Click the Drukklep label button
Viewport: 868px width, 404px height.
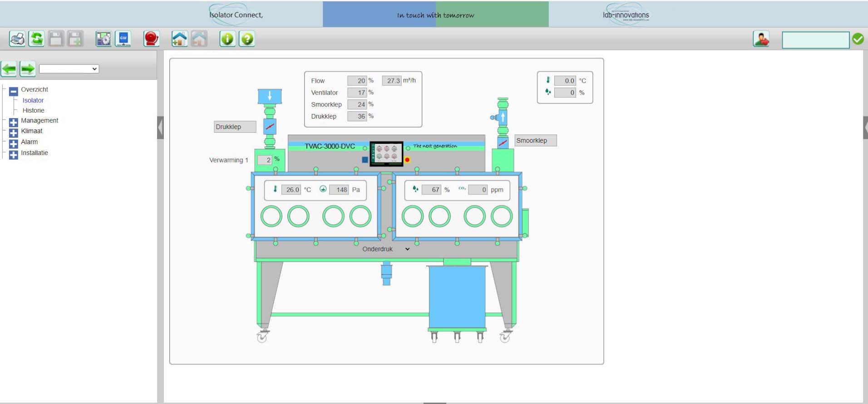pos(235,127)
